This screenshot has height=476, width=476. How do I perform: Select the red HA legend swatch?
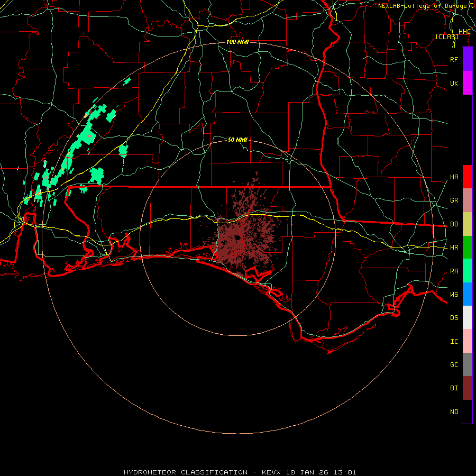point(467,177)
